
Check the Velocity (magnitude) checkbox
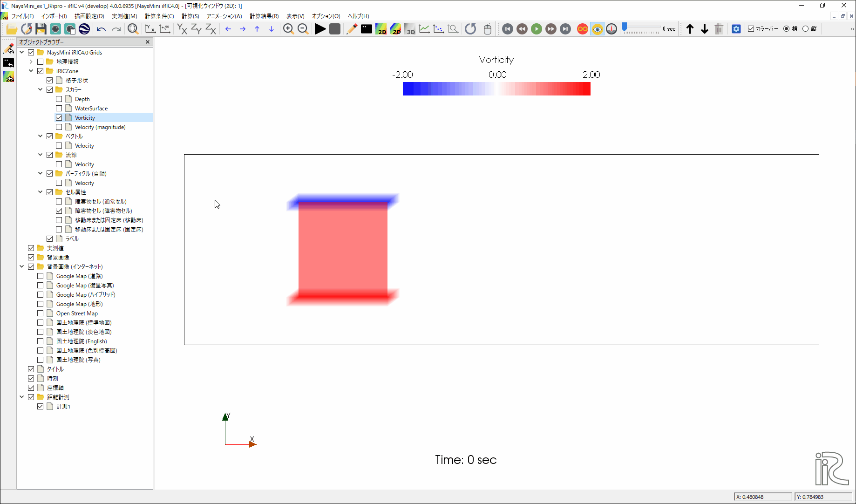pyautogui.click(x=59, y=127)
